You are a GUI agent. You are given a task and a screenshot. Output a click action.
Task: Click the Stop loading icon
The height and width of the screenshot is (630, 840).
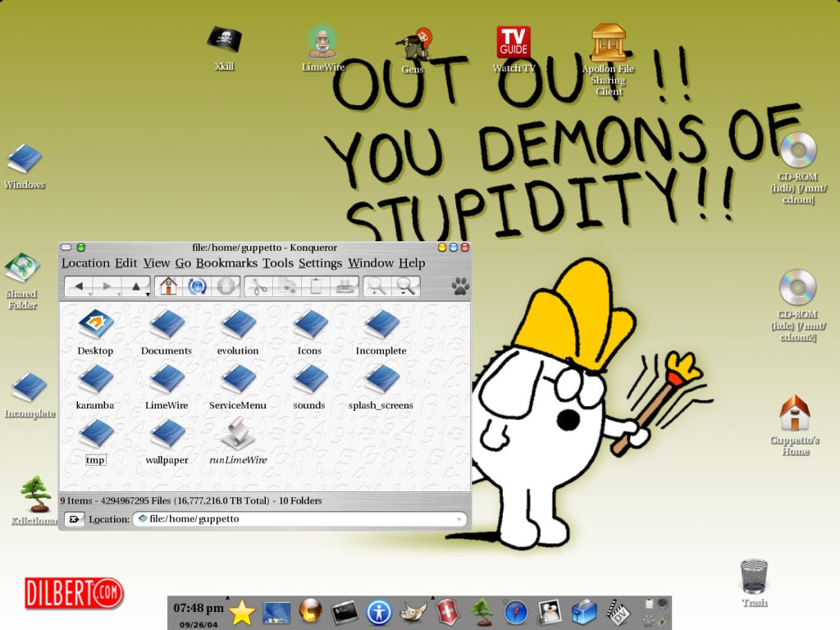(x=226, y=286)
